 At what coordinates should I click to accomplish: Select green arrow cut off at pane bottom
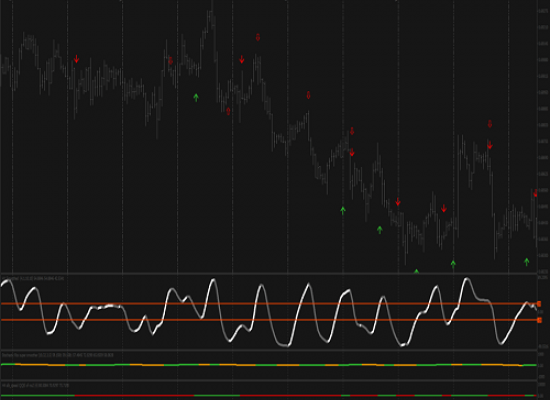[x=416, y=271]
